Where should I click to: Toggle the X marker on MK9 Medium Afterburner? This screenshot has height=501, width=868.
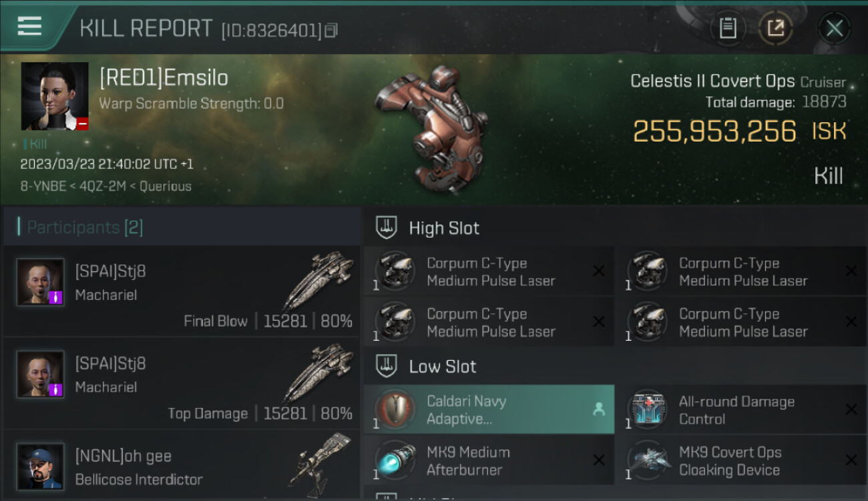pyautogui.click(x=599, y=460)
